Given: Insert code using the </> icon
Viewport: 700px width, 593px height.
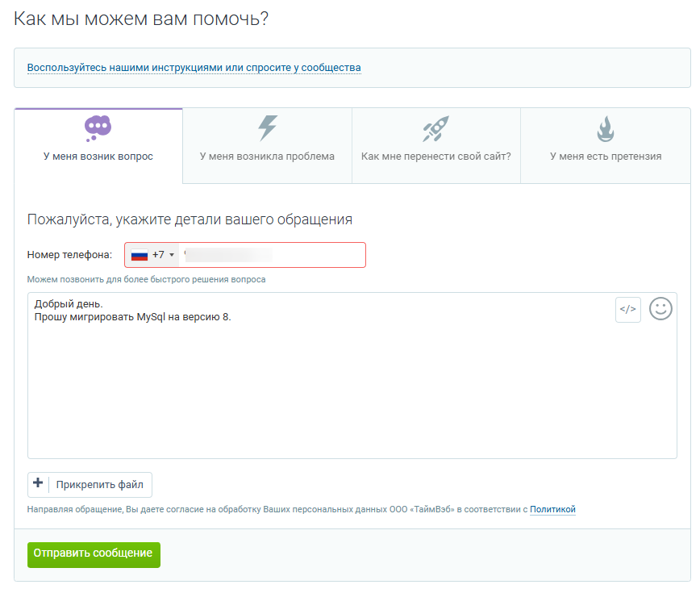Looking at the screenshot, I should [x=628, y=309].
